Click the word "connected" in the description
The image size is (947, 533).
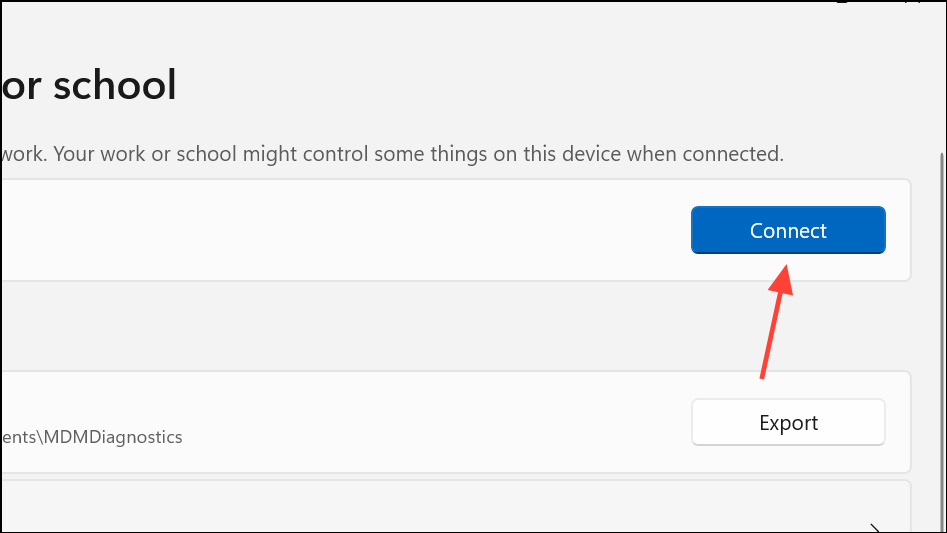[730, 155]
